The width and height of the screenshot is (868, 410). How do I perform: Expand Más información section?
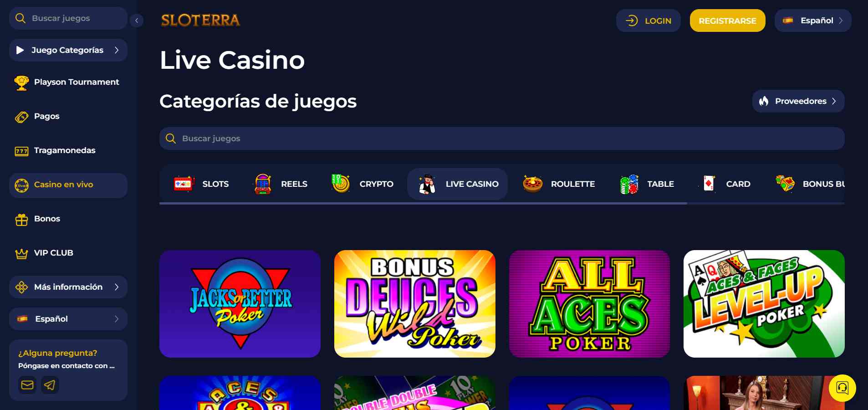(x=68, y=287)
